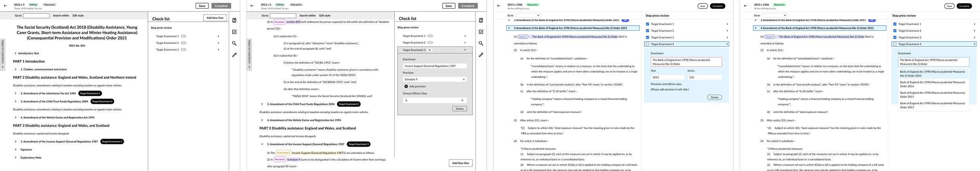The width and height of the screenshot is (980, 171).
Task: Open Table of Contents tab on Schedule 9 form screen
Action: coord(249,55)
